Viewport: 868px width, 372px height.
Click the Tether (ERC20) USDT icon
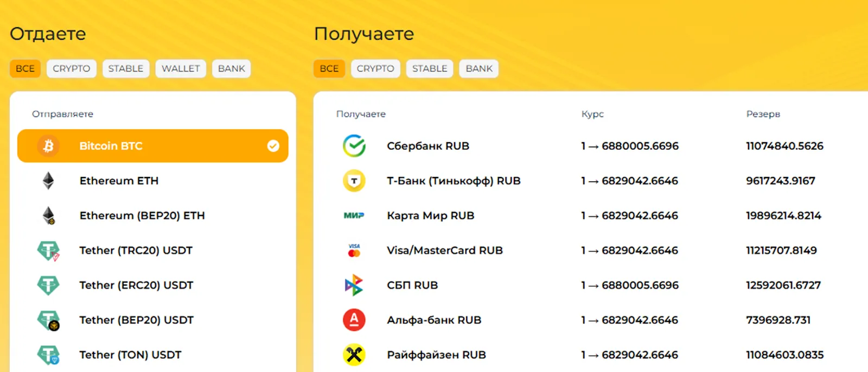[48, 285]
